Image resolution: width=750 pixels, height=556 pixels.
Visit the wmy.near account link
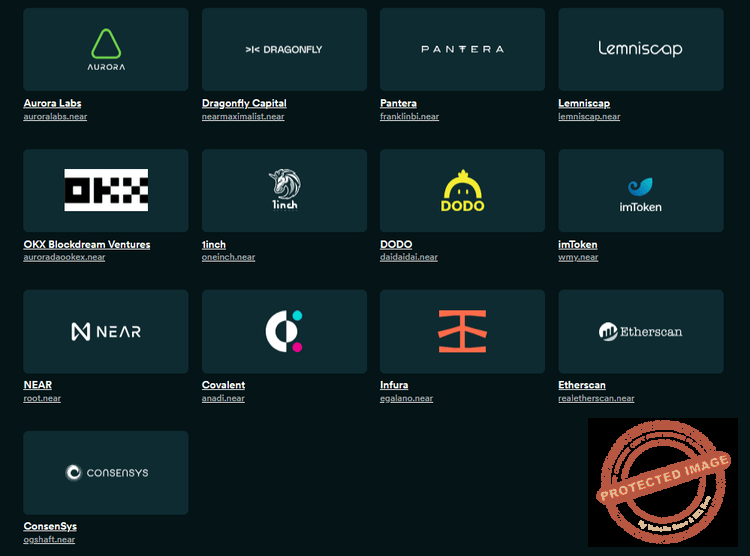tap(578, 257)
